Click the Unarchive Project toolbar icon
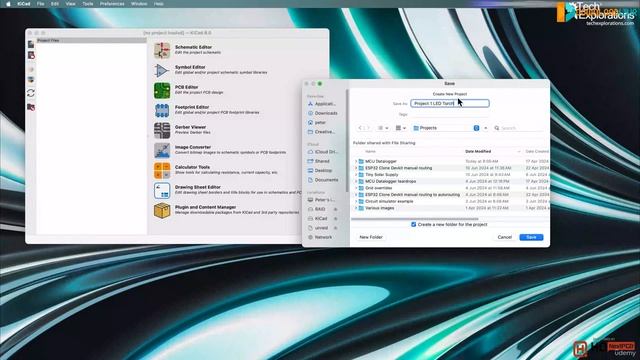 click(31, 80)
